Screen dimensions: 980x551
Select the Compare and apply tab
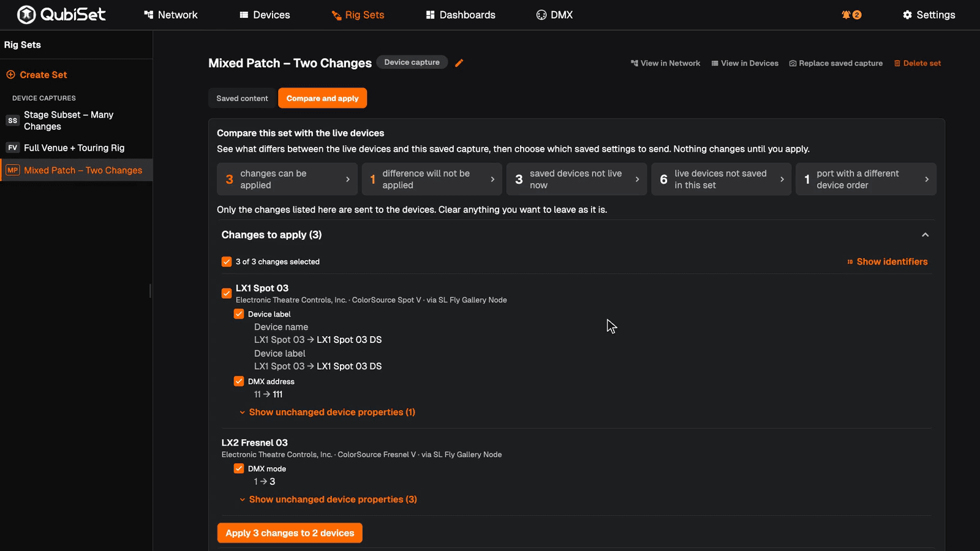coord(322,98)
